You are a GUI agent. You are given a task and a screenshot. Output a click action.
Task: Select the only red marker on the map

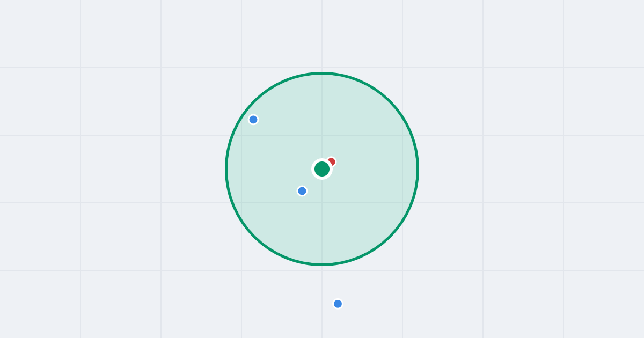coord(332,161)
